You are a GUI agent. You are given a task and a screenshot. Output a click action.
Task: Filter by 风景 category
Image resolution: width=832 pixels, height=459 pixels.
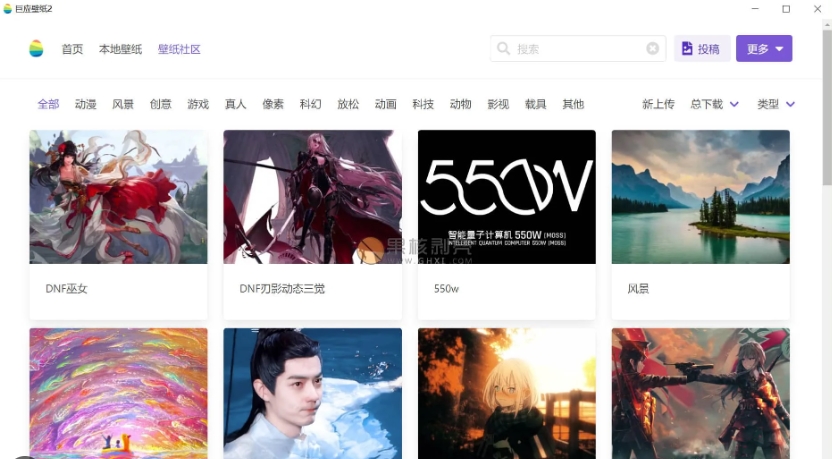[123, 104]
